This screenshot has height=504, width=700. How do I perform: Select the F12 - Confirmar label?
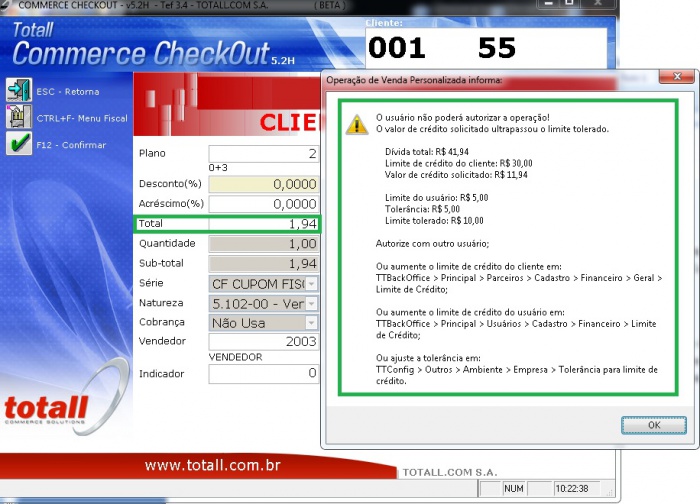[x=71, y=145]
